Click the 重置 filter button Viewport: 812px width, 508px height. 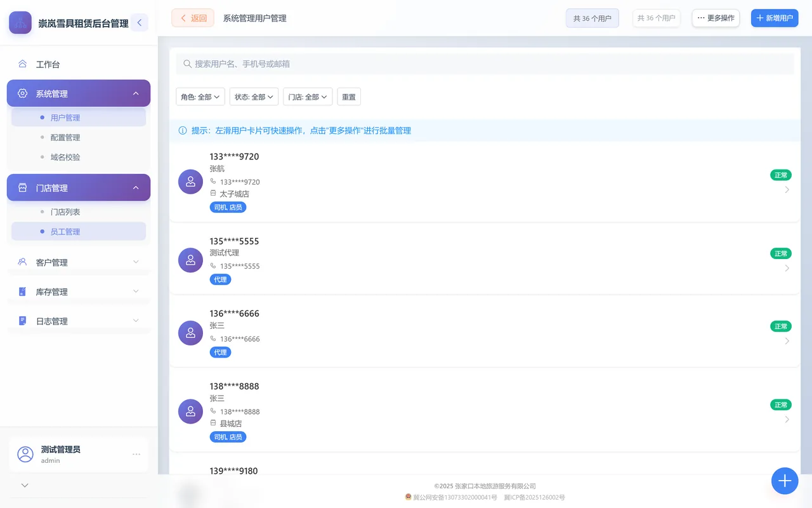pyautogui.click(x=349, y=97)
